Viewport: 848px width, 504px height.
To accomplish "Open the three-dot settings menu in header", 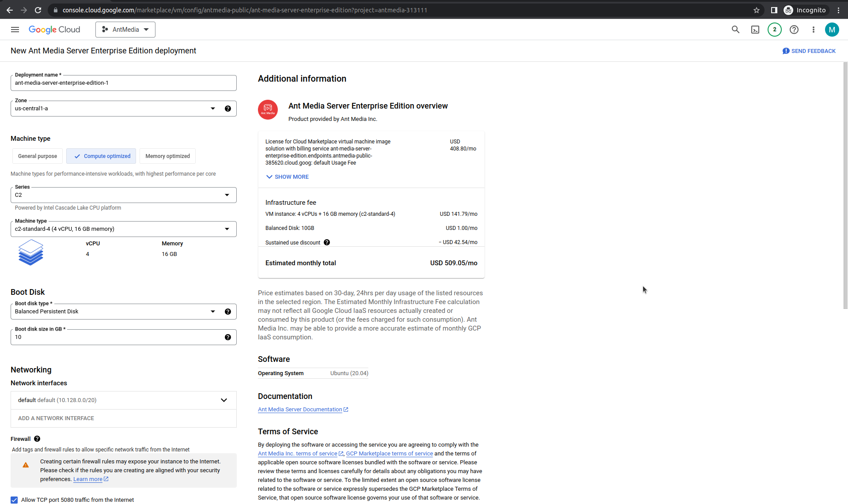I will click(x=814, y=30).
